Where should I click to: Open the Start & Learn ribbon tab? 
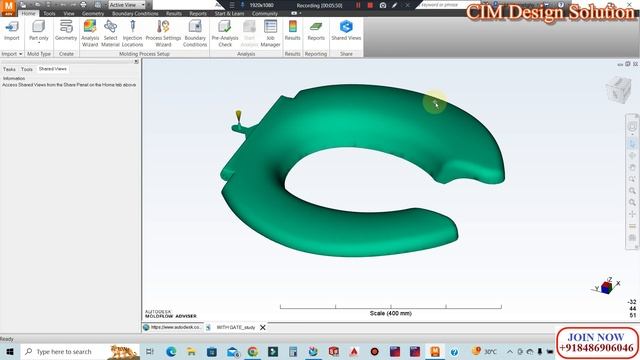click(x=229, y=13)
